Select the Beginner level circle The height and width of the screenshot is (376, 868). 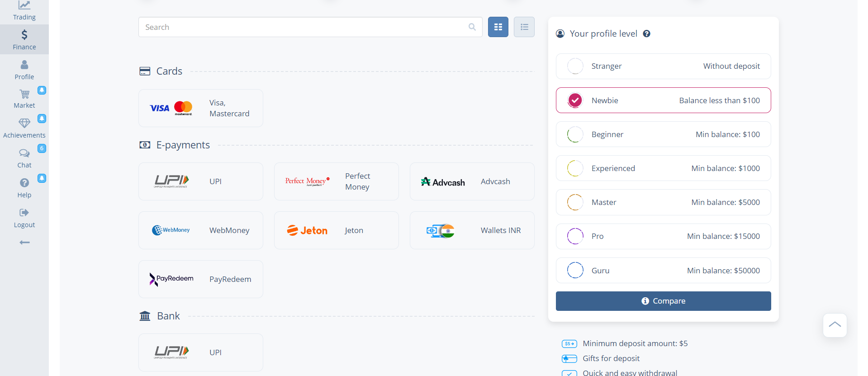click(575, 134)
